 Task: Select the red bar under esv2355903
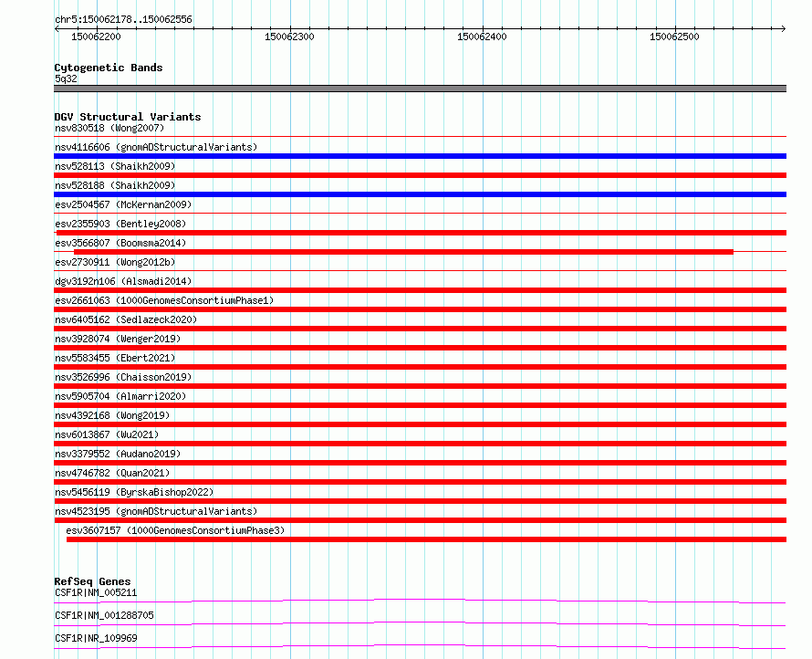pyautogui.click(x=420, y=233)
